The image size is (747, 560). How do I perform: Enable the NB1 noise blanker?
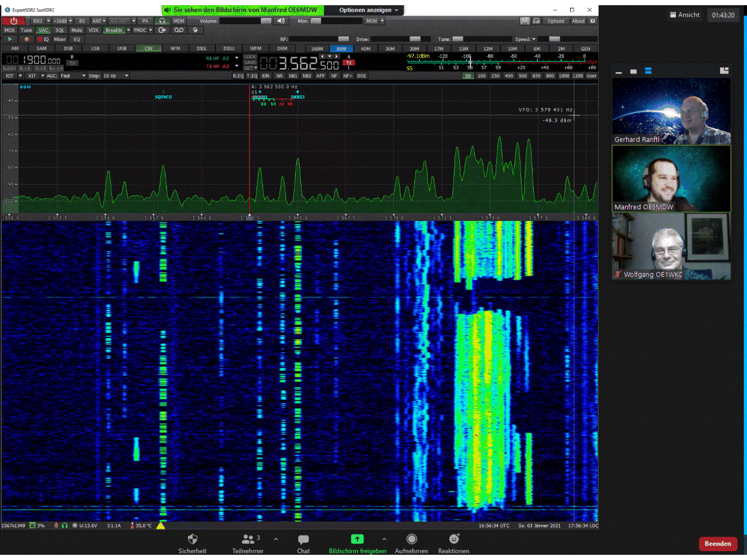(293, 76)
